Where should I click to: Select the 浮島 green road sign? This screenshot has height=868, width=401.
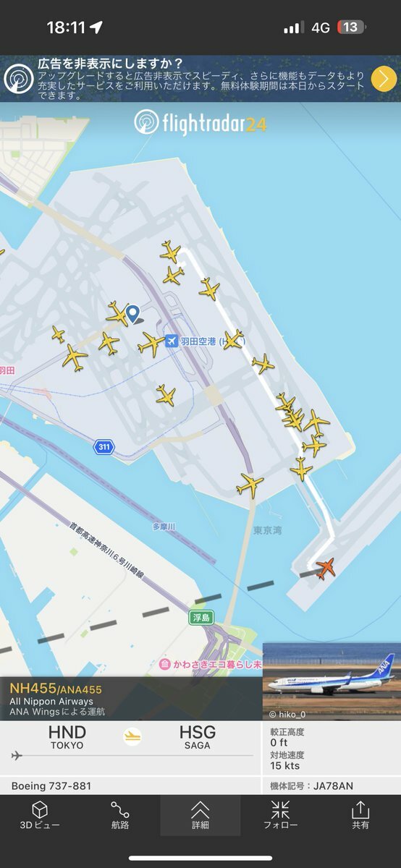(200, 617)
